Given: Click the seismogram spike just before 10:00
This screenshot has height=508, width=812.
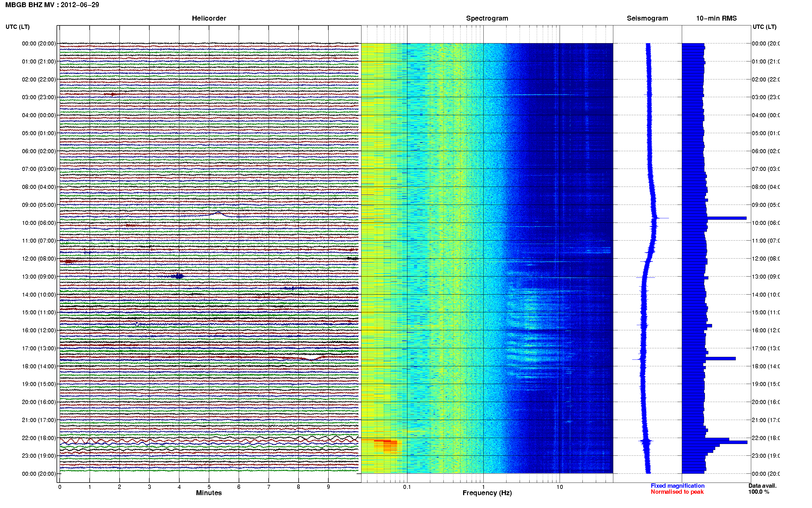Looking at the screenshot, I should click(663, 218).
